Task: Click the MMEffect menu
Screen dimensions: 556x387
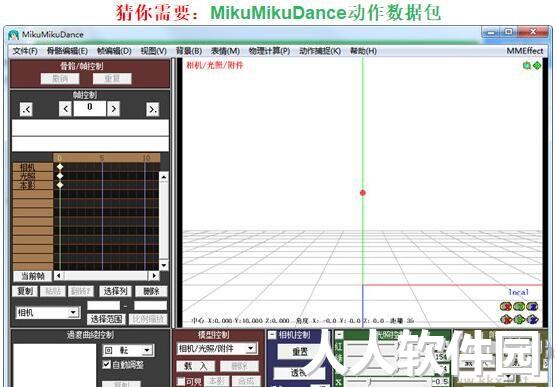Action: [524, 51]
